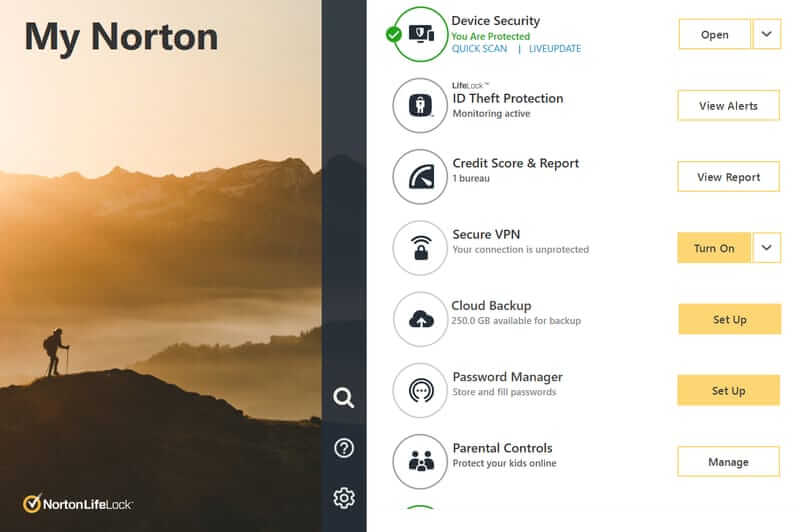Click the Parental Controls family icon
This screenshot has width=800, height=532.
(420, 461)
